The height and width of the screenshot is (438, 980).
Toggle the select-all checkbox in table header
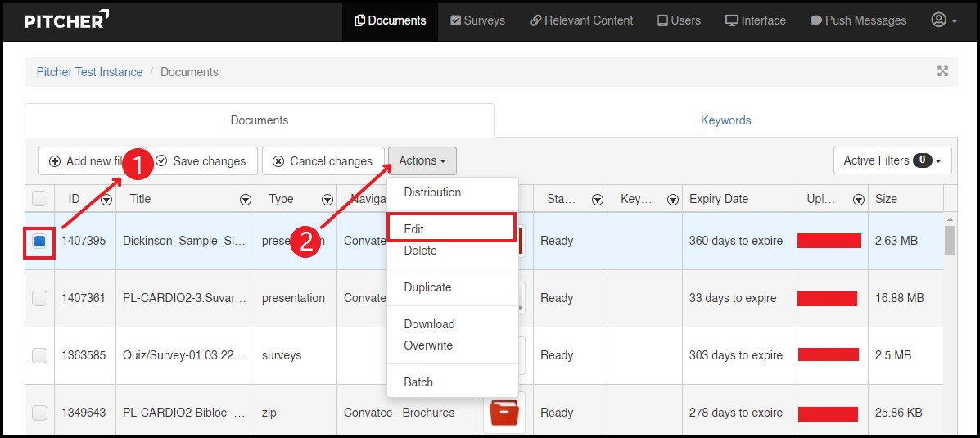(39, 199)
